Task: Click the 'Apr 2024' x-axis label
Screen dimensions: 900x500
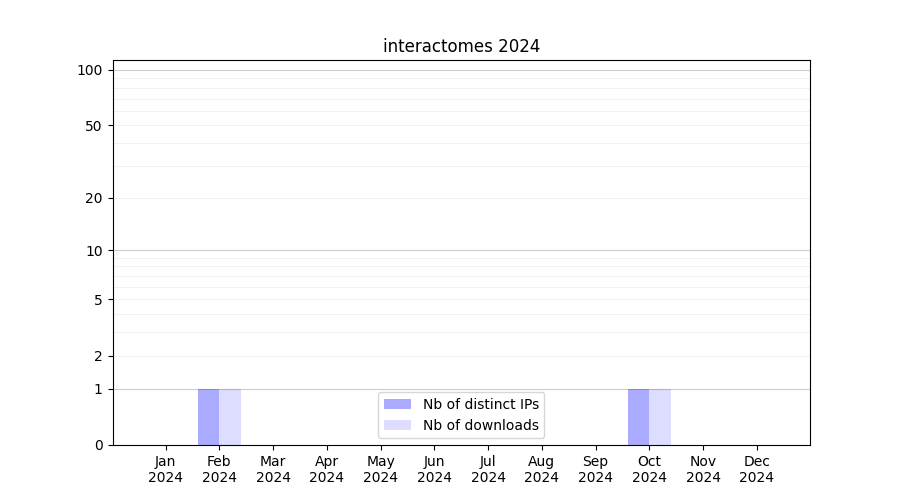Action: coord(326,469)
